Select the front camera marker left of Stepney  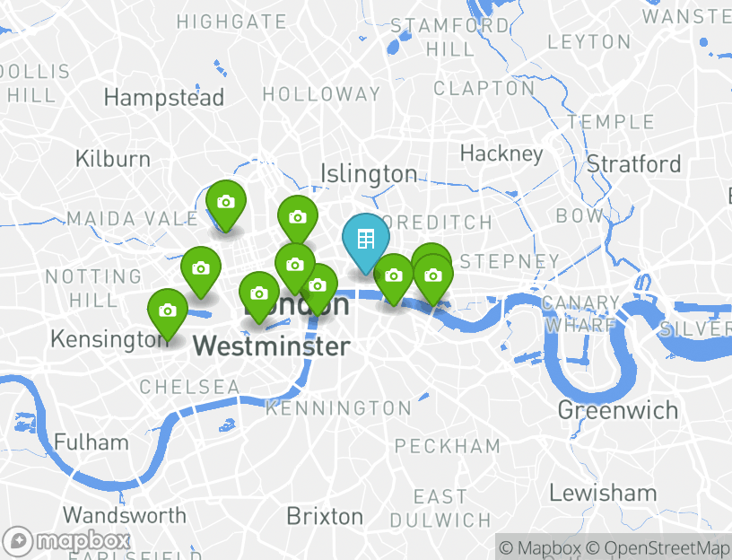pos(433,276)
